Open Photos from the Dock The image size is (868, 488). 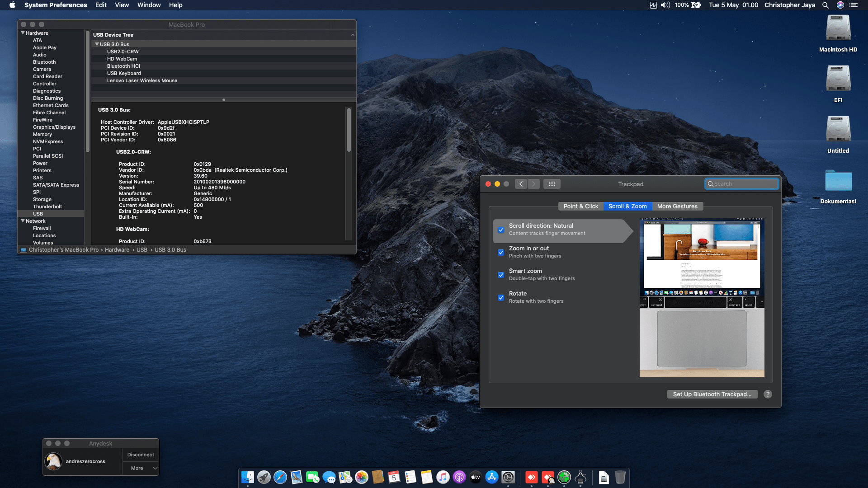(x=362, y=477)
